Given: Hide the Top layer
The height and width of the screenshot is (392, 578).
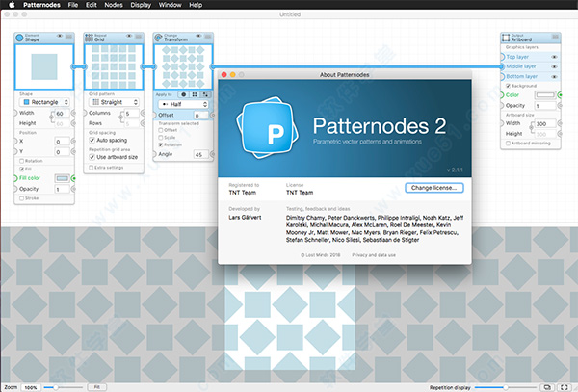Looking at the screenshot, I should click(554, 57).
